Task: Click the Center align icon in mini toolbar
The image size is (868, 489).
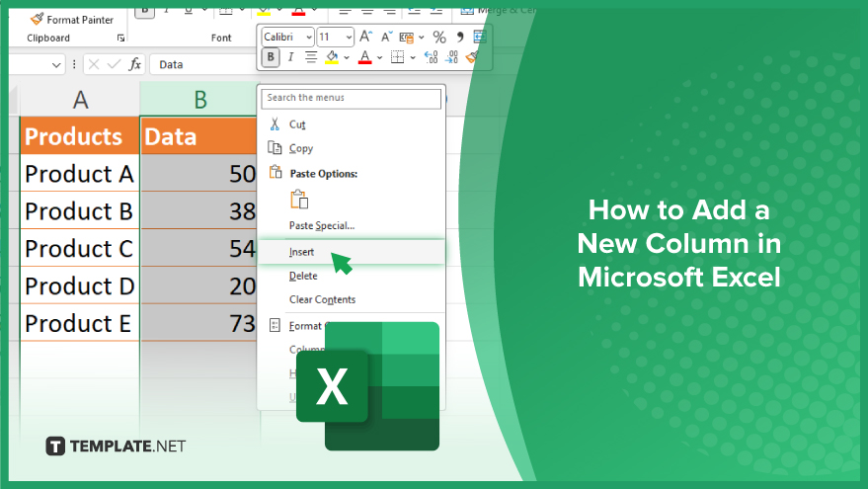Action: point(311,57)
